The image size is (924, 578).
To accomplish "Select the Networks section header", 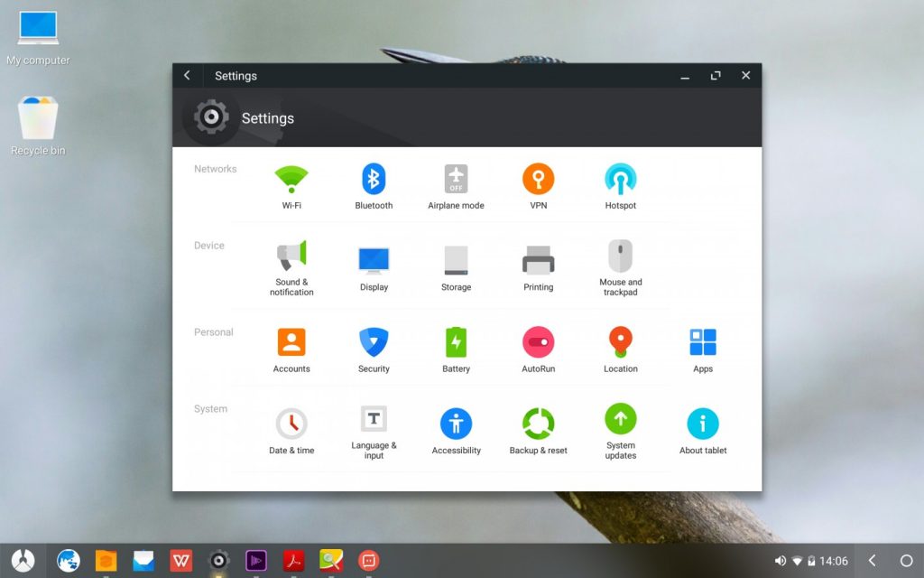I will point(216,169).
